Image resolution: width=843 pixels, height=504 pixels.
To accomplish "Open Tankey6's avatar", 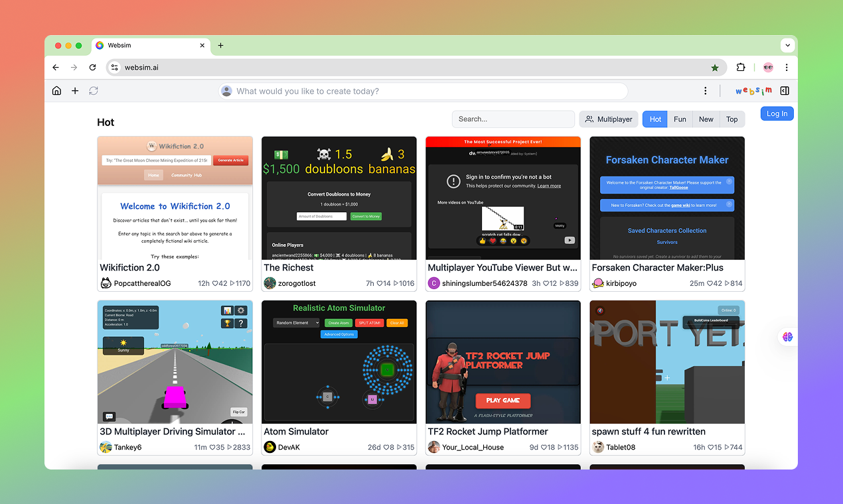I will coord(106,447).
